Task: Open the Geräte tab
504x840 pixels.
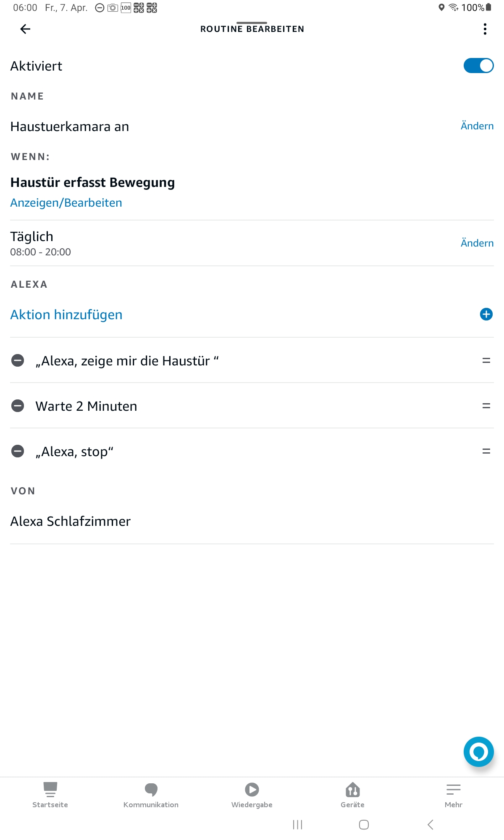Action: click(x=352, y=795)
